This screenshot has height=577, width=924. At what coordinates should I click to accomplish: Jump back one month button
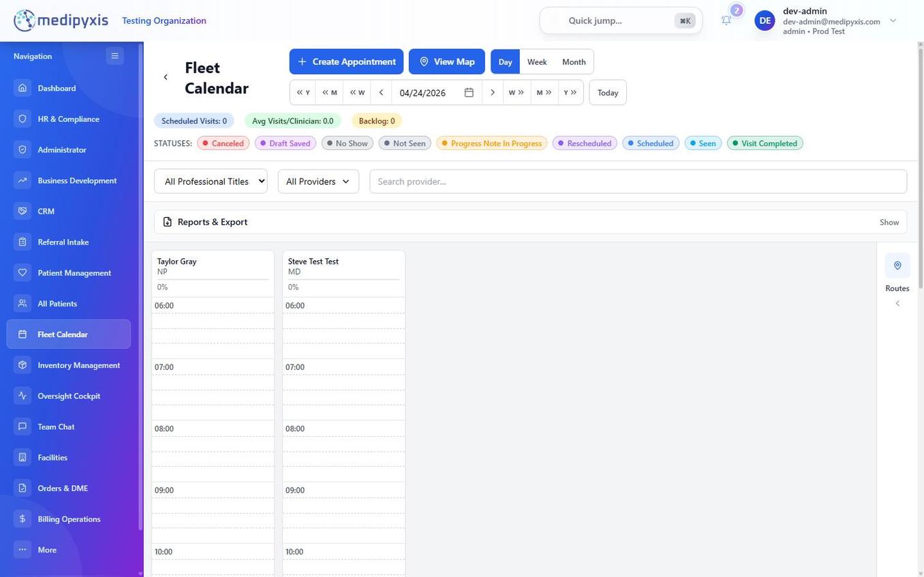pyautogui.click(x=330, y=93)
